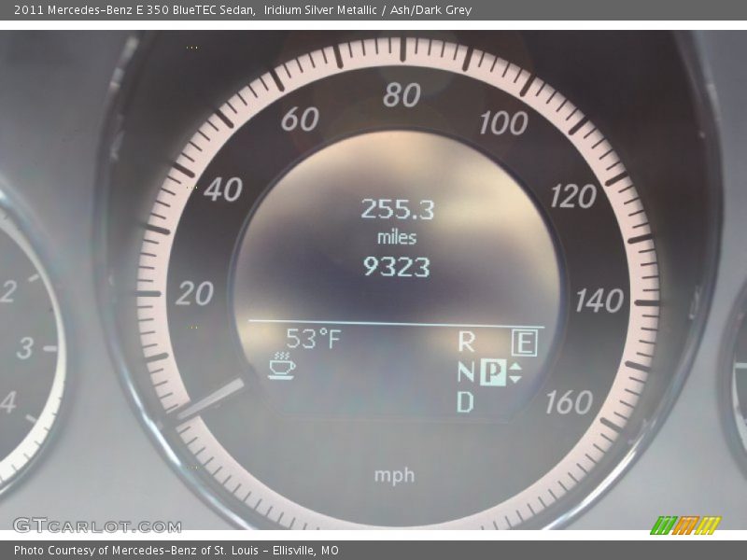Screen dimensions: 747x560
Task: Click the 80 mark on the speedometer
Action: pyautogui.click(x=402, y=95)
